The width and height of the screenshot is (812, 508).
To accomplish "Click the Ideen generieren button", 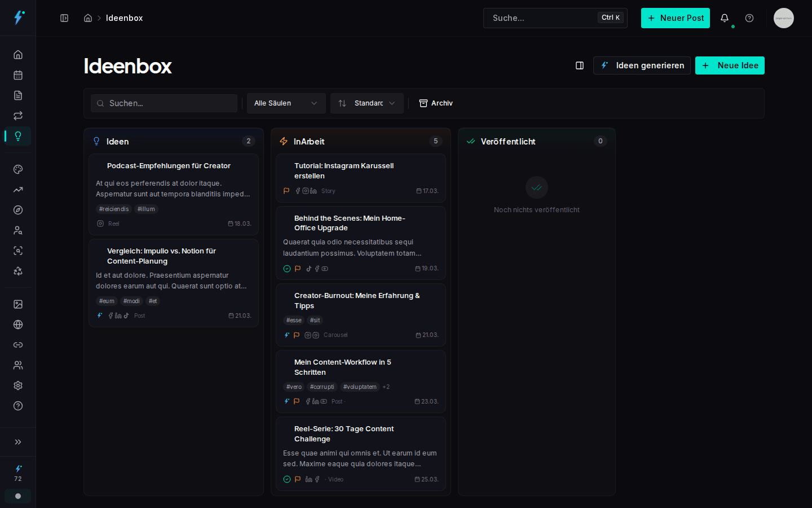I will (x=642, y=65).
